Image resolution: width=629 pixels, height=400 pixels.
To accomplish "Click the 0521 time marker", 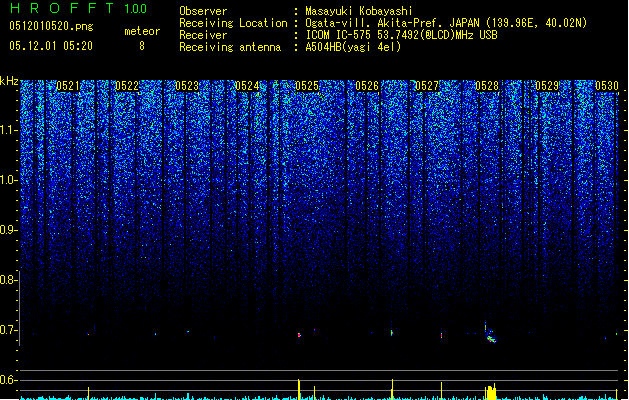I will [x=68, y=86].
